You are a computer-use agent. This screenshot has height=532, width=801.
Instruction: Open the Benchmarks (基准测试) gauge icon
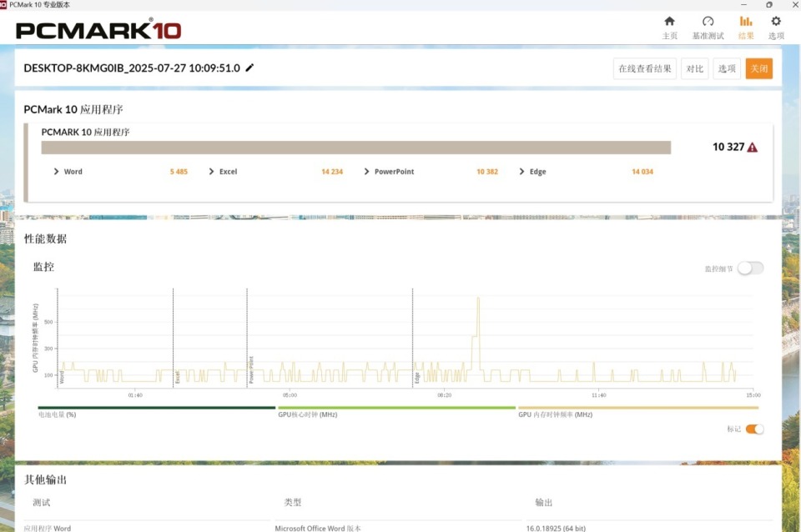[x=708, y=23]
